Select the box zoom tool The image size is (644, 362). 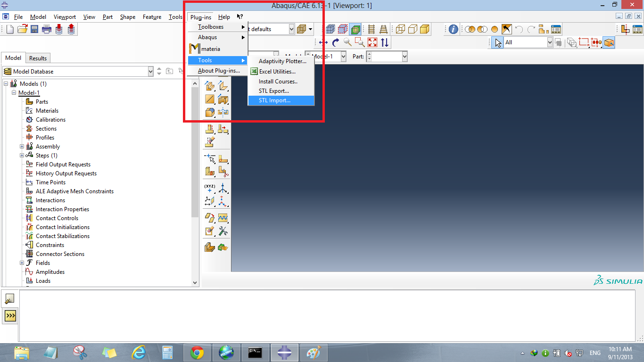360,42
